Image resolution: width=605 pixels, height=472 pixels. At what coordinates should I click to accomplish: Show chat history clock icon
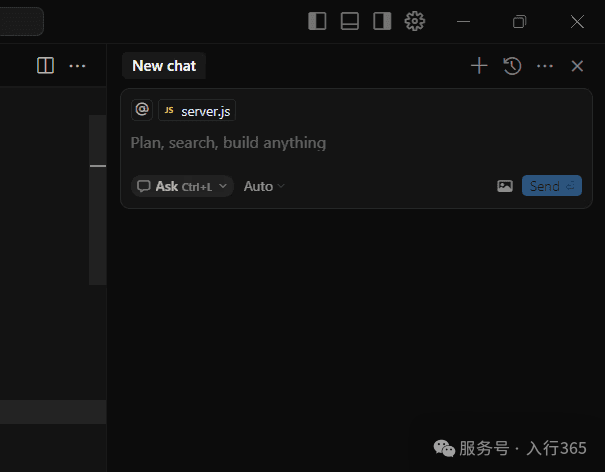(x=512, y=66)
